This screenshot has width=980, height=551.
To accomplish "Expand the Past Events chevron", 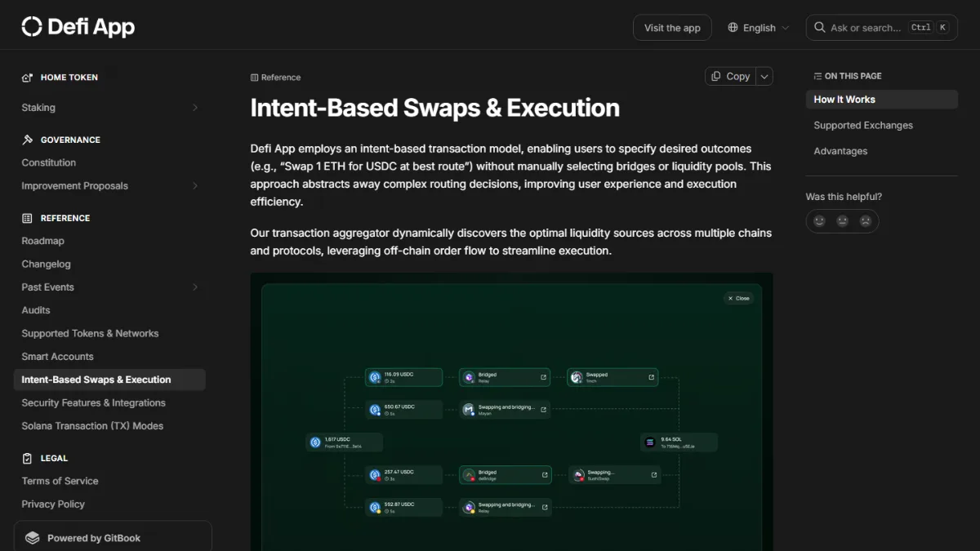I will pos(194,287).
